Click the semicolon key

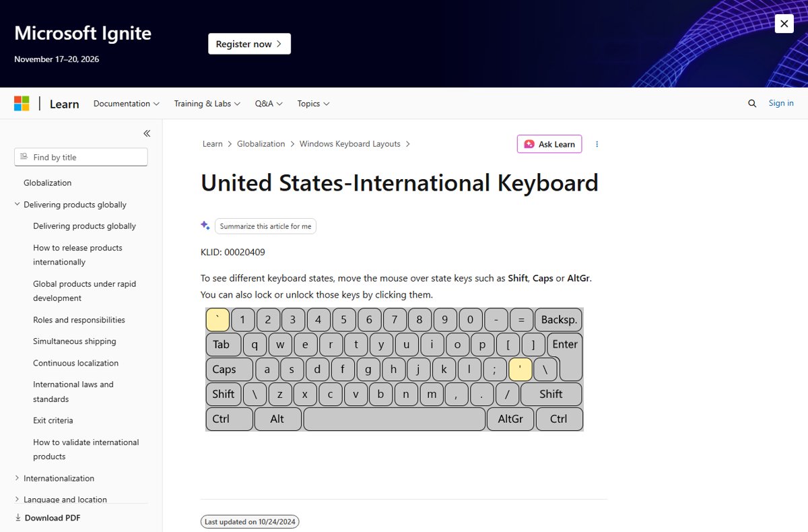[495, 369]
